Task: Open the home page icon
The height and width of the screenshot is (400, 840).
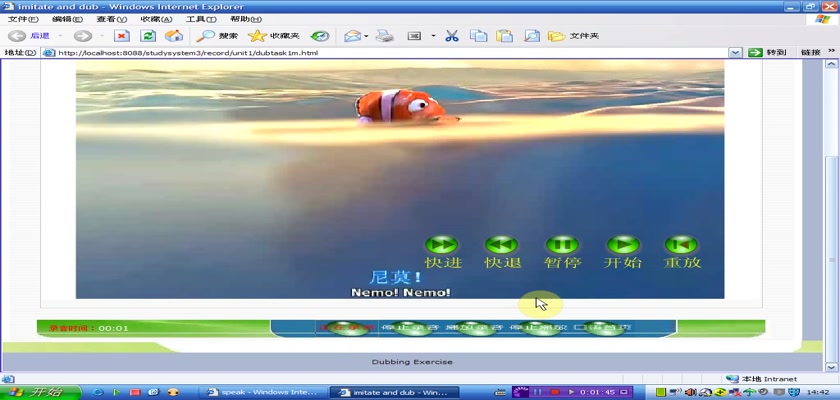Action: click(x=174, y=36)
